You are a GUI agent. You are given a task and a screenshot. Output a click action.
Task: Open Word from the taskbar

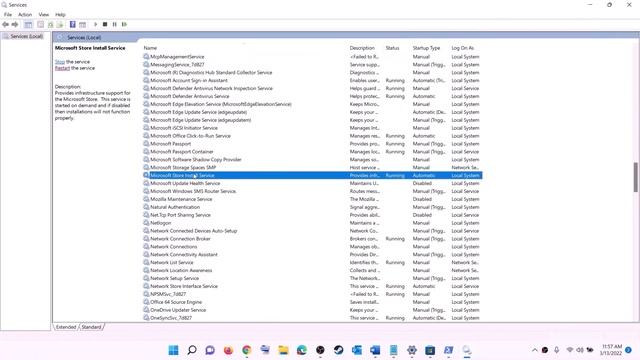tap(375, 350)
